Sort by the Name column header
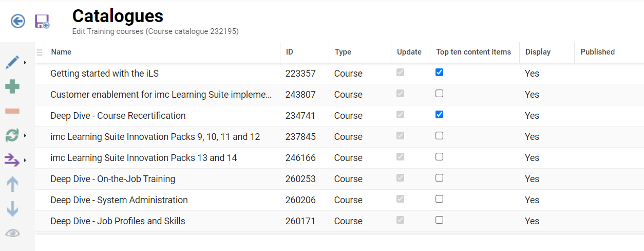This screenshot has height=251, width=644. (x=62, y=52)
